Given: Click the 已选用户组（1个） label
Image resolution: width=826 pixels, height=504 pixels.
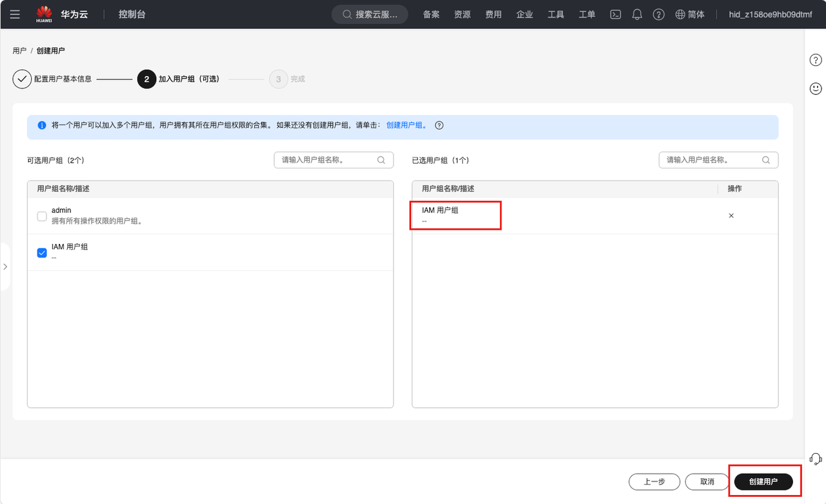Looking at the screenshot, I should [x=440, y=160].
